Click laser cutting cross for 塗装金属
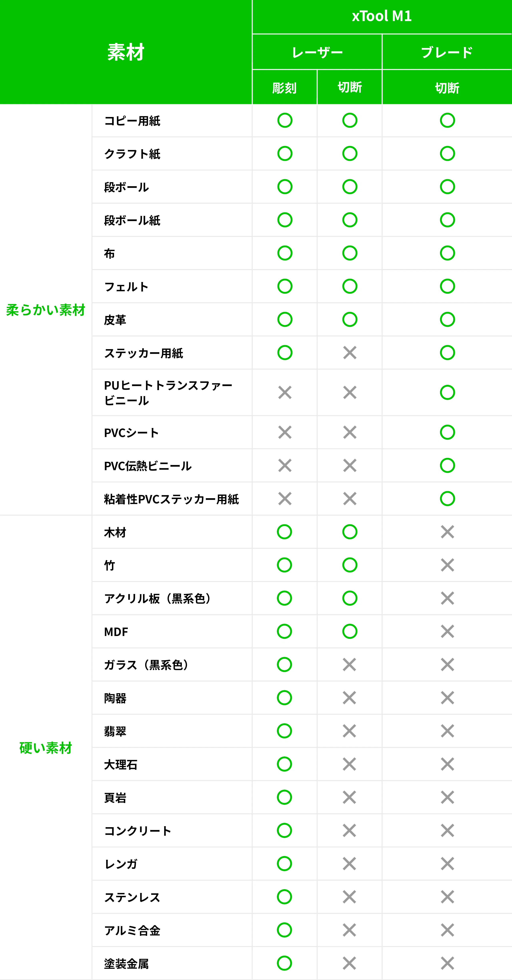Viewport: 512px width, 980px height. click(x=349, y=963)
